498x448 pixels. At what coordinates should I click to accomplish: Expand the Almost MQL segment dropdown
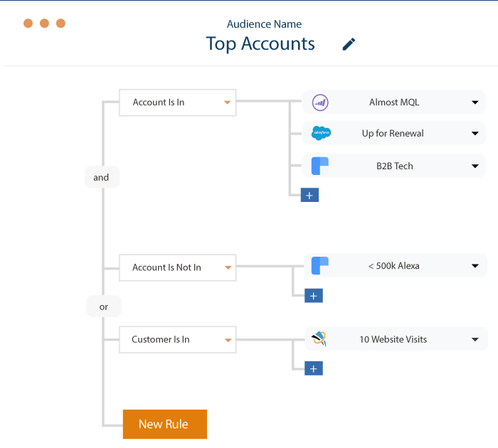pyautogui.click(x=475, y=102)
